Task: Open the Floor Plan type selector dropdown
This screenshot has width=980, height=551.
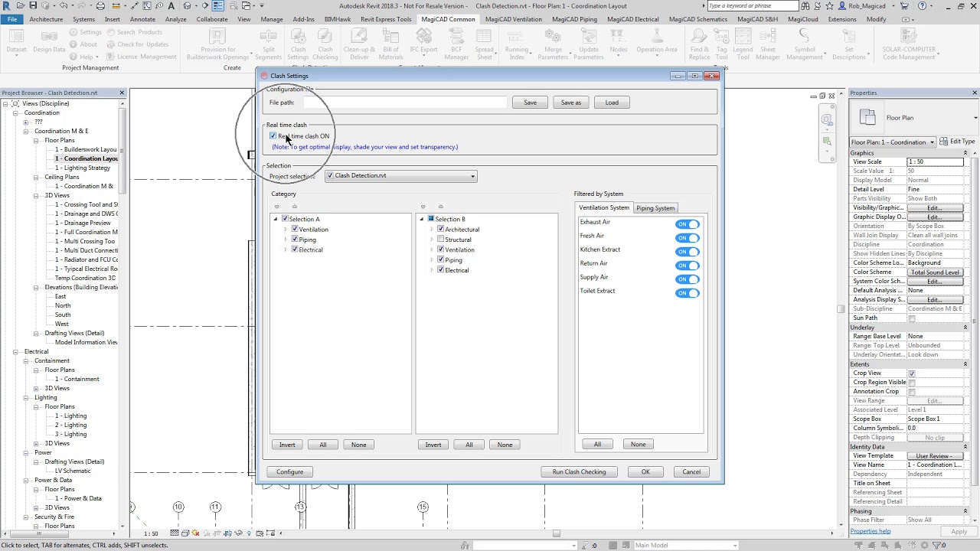Action: (x=893, y=142)
